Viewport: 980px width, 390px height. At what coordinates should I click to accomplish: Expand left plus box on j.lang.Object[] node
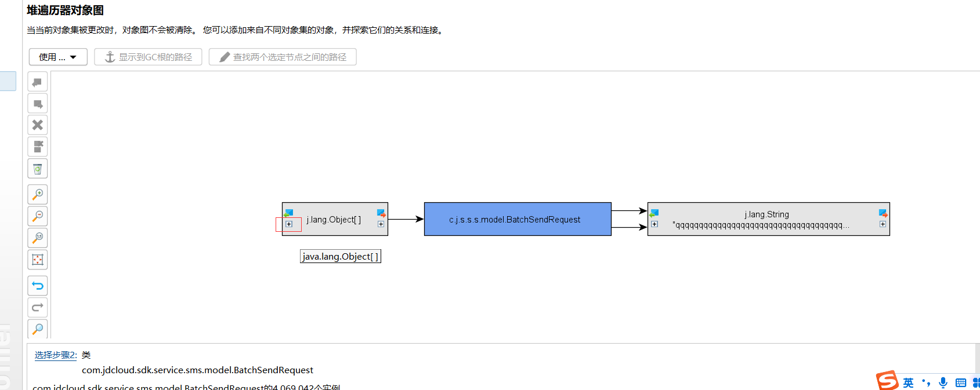[289, 224]
